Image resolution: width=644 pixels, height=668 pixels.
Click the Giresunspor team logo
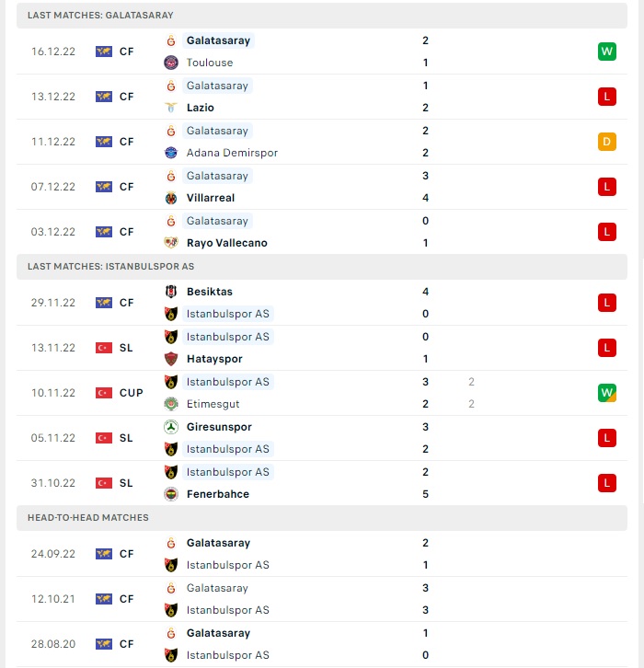coord(171,427)
